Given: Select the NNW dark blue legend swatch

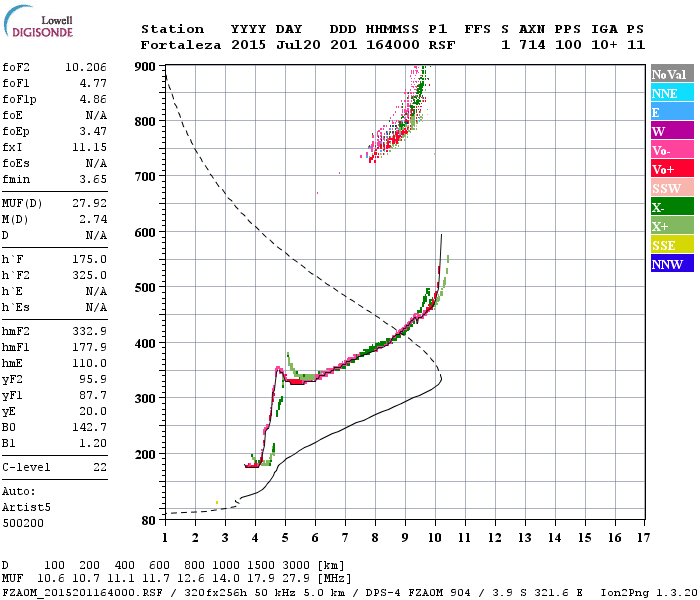Looking at the screenshot, I should [x=672, y=264].
